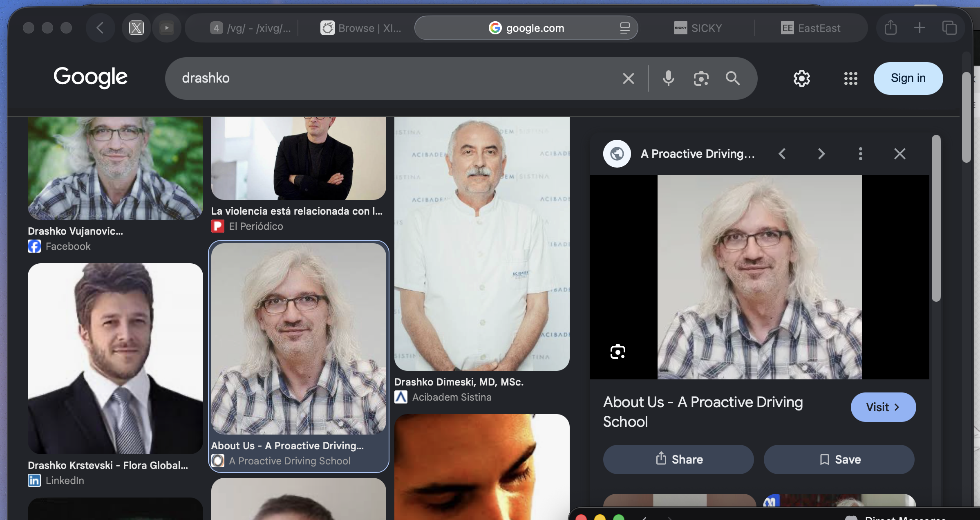The height and width of the screenshot is (520, 980).
Task: Submit search with magnifier icon
Action: [x=733, y=78]
